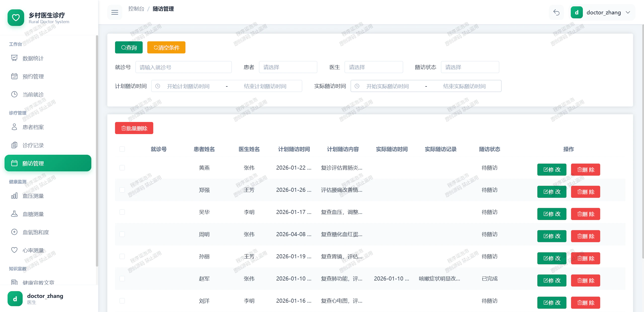Click the green d avatar in top bar
The height and width of the screenshot is (312, 644).
click(x=577, y=12)
